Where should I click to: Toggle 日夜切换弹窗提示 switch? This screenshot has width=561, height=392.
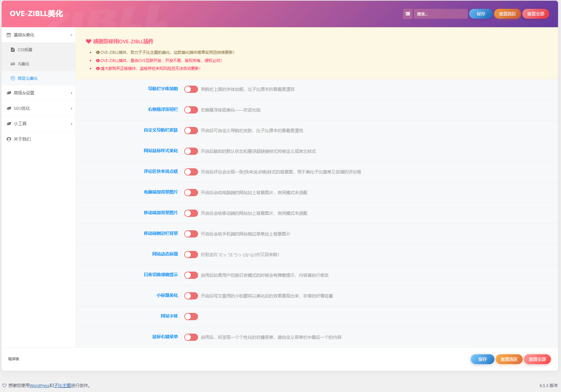pyautogui.click(x=191, y=275)
